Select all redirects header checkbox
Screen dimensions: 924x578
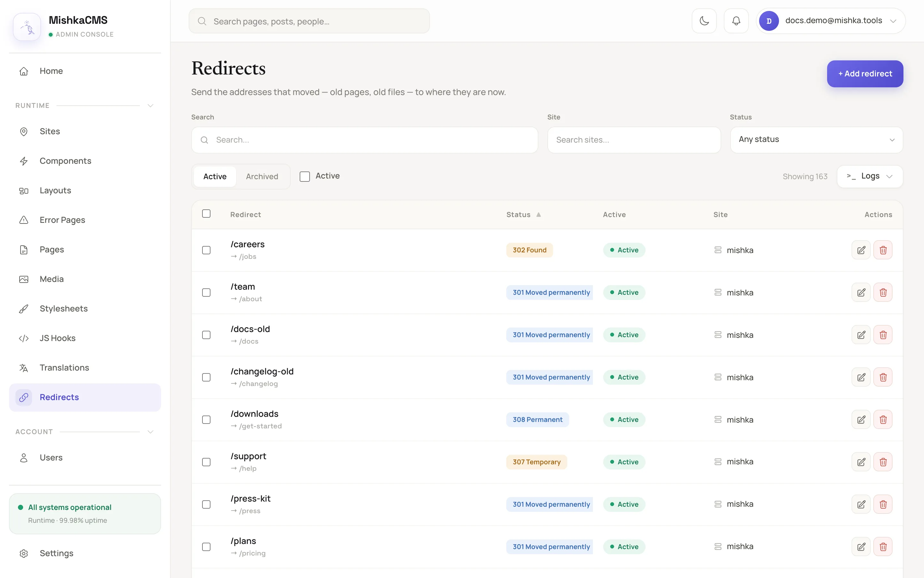(x=206, y=214)
